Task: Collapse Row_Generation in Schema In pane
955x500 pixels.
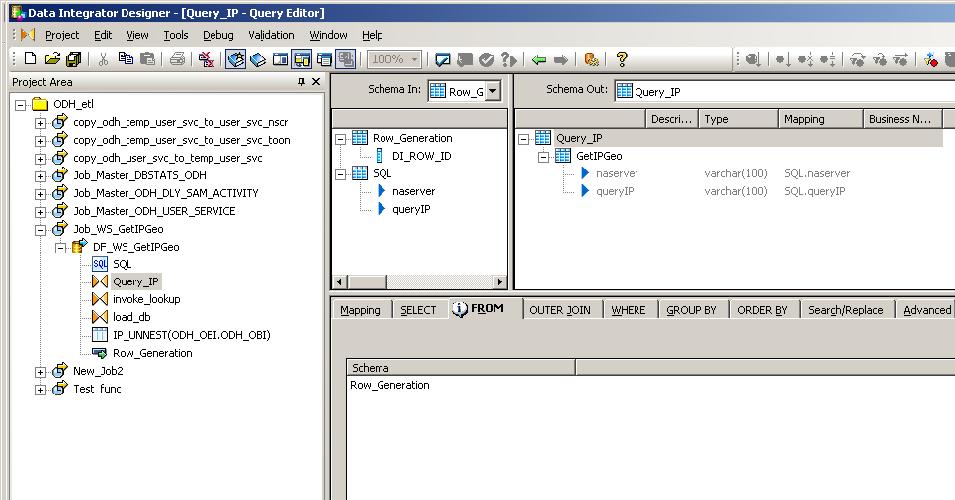Action: (341, 139)
